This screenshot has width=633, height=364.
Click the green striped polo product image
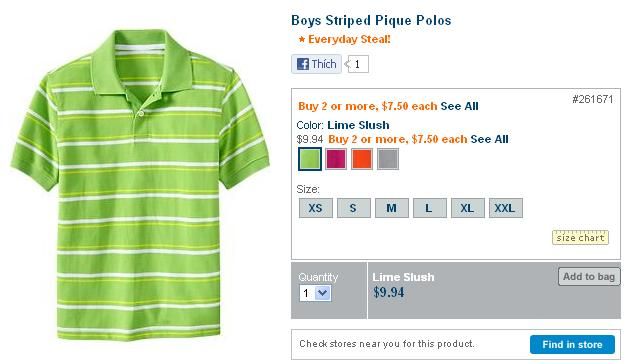[x=140, y=184]
